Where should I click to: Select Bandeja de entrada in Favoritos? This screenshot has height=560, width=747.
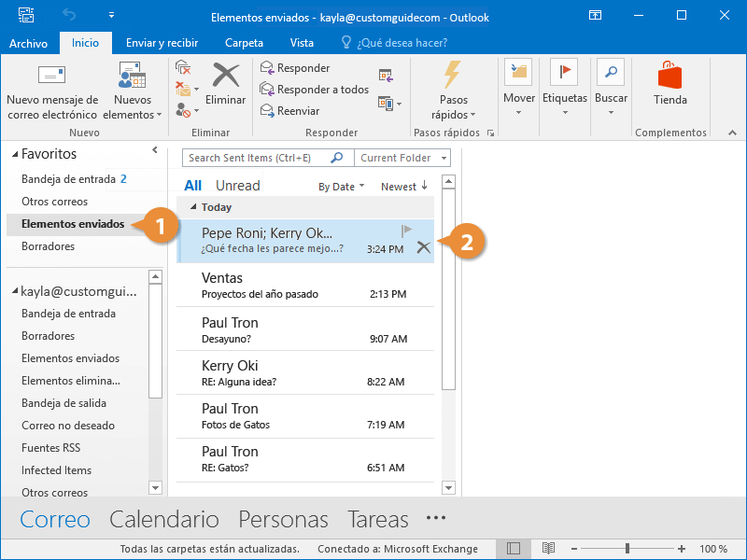pyautogui.click(x=68, y=179)
